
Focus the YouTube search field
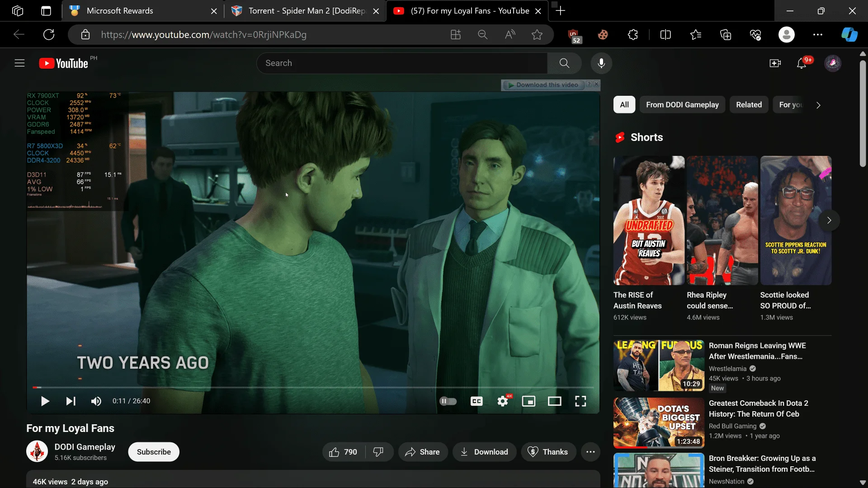(x=402, y=63)
